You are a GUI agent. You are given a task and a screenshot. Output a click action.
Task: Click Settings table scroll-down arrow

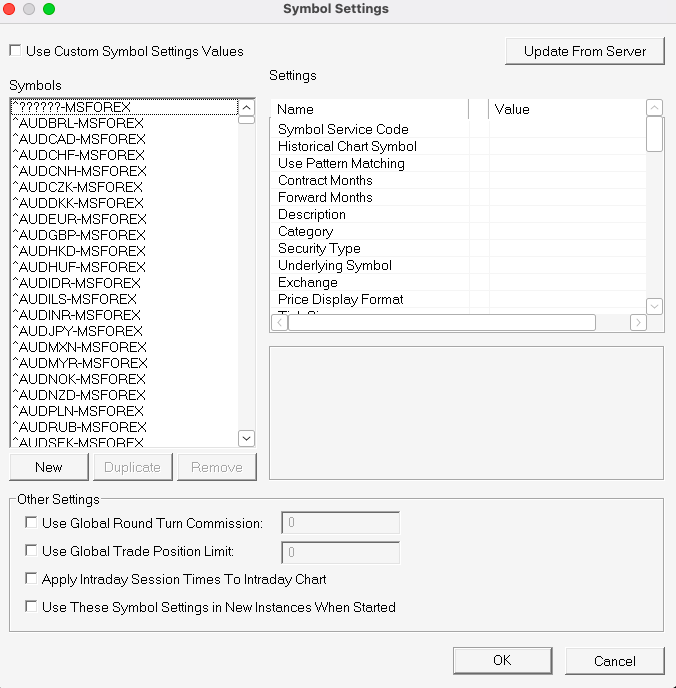tap(654, 306)
